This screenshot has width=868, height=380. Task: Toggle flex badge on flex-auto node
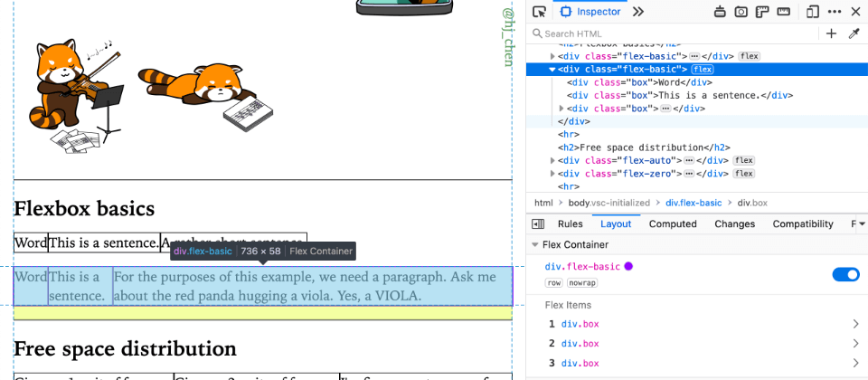[x=743, y=161]
